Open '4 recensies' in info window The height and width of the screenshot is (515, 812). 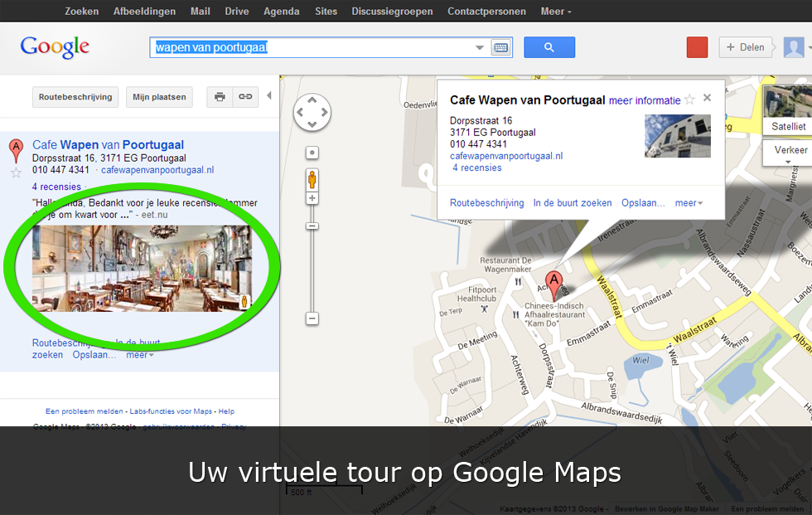[x=477, y=168]
